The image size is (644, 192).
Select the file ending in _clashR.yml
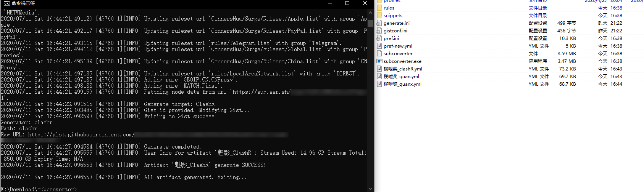point(403,69)
